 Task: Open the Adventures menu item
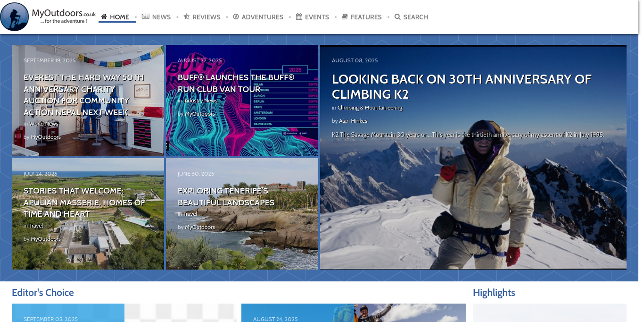[262, 17]
